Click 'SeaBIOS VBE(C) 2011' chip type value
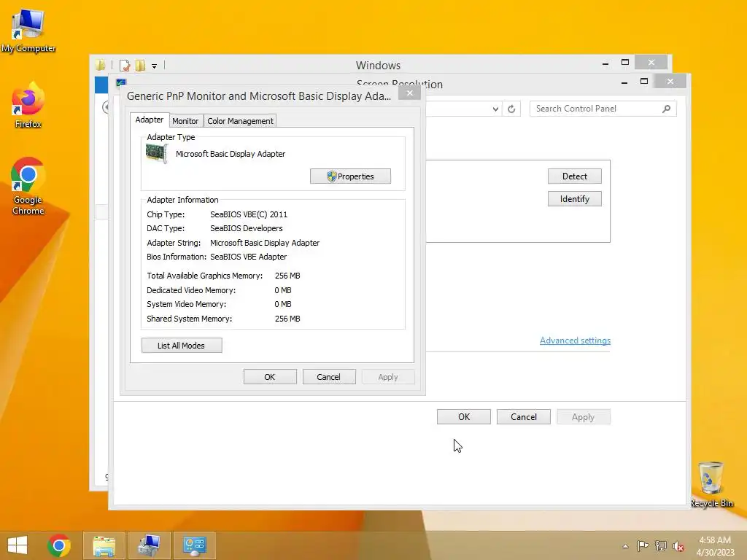This screenshot has height=560, width=747. tap(249, 214)
